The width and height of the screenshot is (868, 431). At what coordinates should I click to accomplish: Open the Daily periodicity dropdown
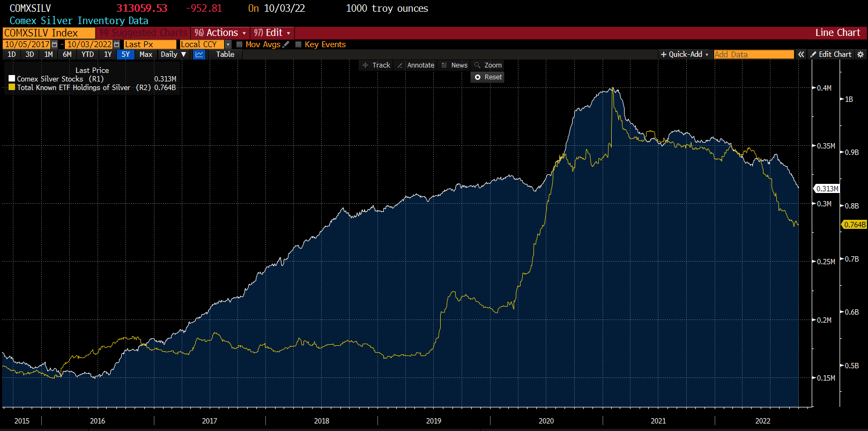click(x=173, y=54)
